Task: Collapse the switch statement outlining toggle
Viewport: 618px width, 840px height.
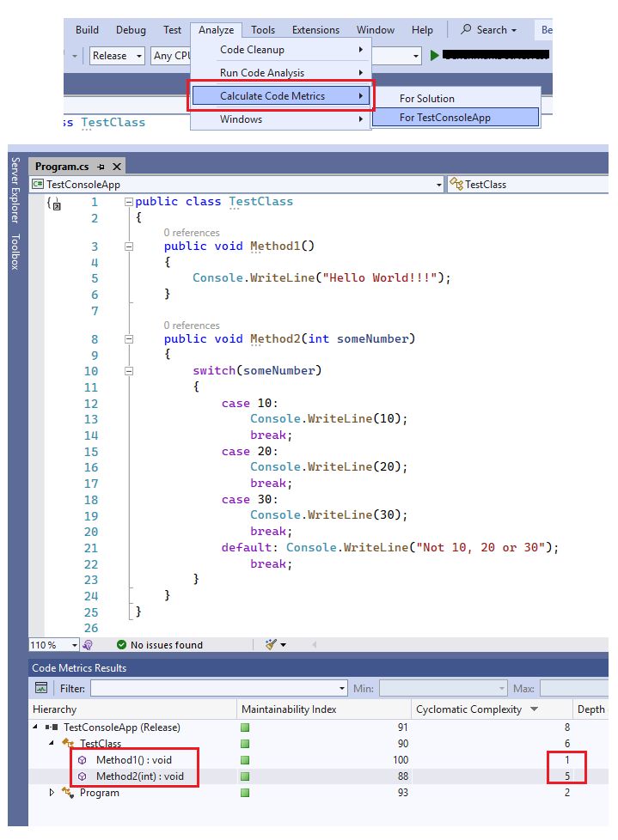Action: [x=129, y=371]
